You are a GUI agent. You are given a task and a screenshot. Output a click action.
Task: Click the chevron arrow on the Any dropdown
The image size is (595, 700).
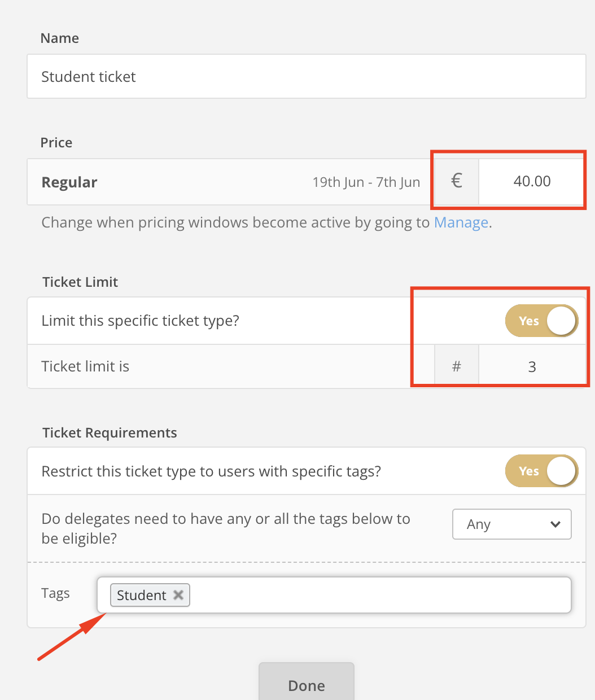(x=555, y=524)
